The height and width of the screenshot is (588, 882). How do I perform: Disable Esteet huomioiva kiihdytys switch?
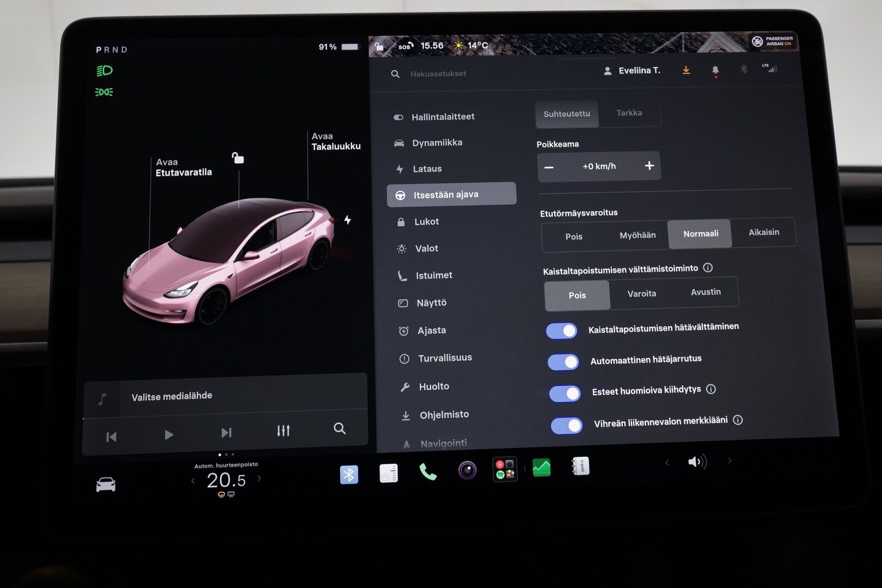(x=565, y=393)
